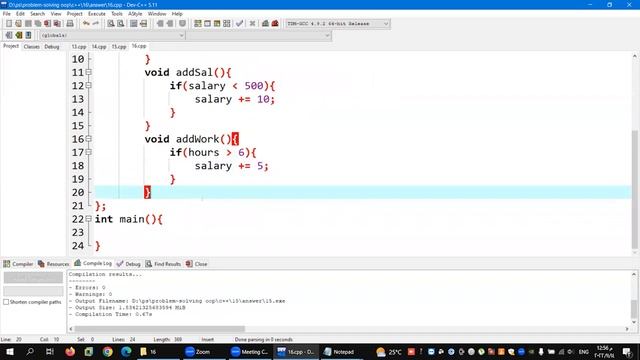This screenshot has height=360, width=640.
Task: Click the Debug checkmark icon
Action: (x=240, y=24)
